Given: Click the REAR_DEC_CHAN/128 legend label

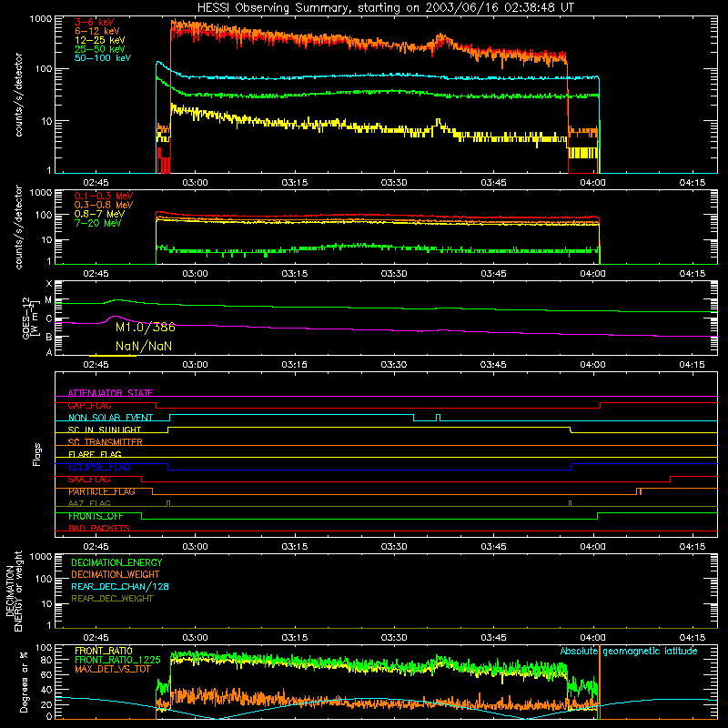Looking at the screenshot, I should (x=120, y=587).
